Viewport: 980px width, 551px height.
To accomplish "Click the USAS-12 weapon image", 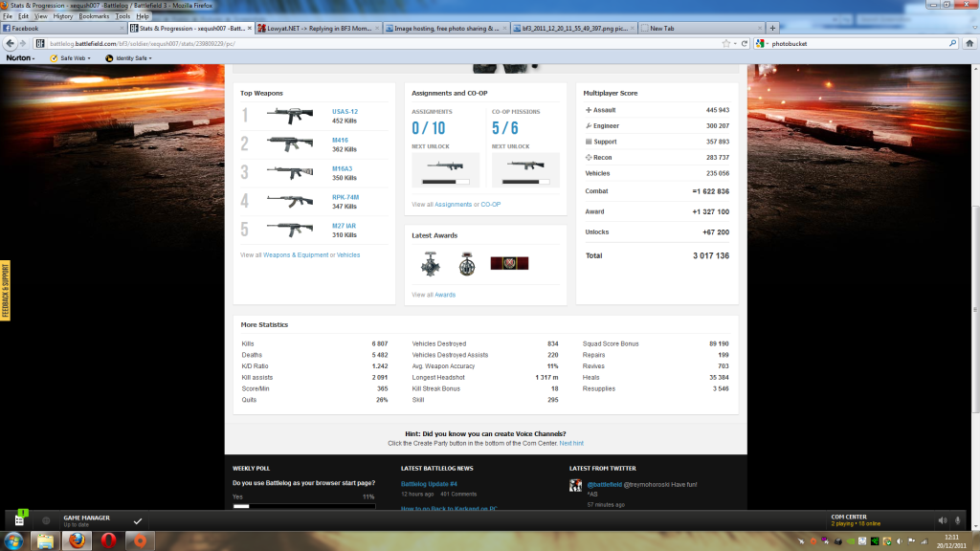I will click(289, 116).
